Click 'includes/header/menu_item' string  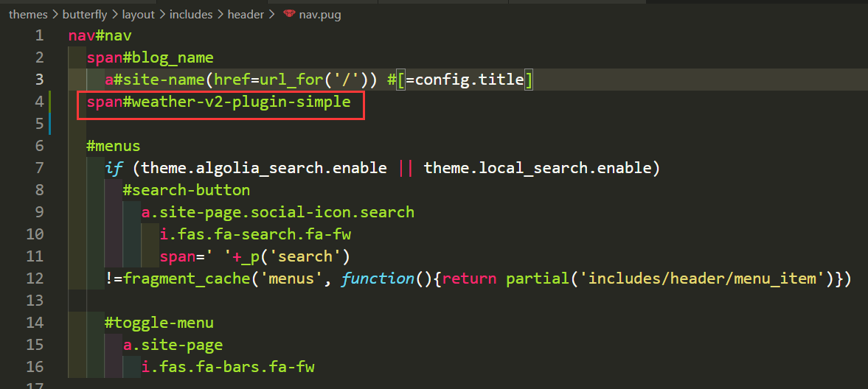point(703,278)
